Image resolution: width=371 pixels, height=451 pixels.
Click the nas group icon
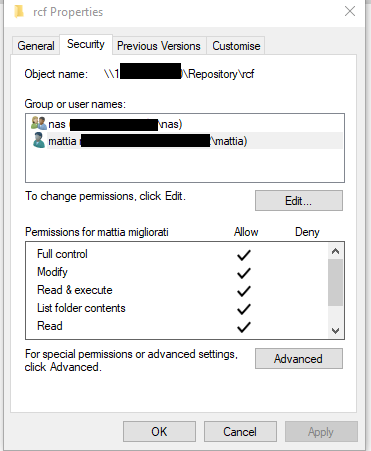click(39, 123)
